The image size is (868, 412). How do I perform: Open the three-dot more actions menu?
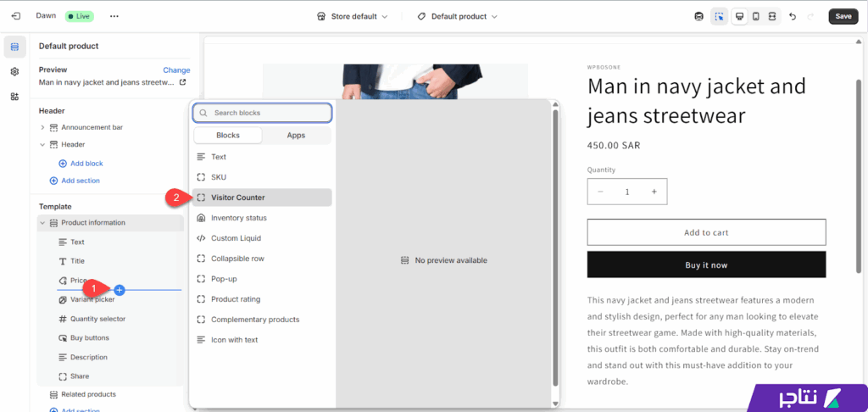point(114,16)
